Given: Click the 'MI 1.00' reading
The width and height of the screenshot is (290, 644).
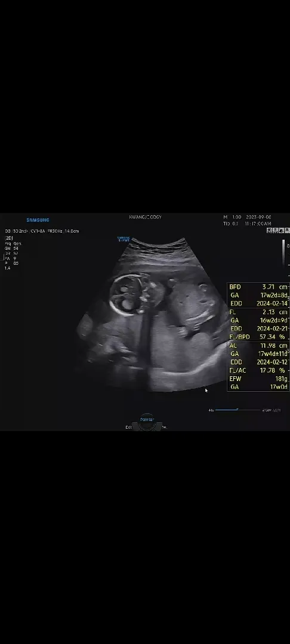Looking at the screenshot, I should tap(232, 217).
